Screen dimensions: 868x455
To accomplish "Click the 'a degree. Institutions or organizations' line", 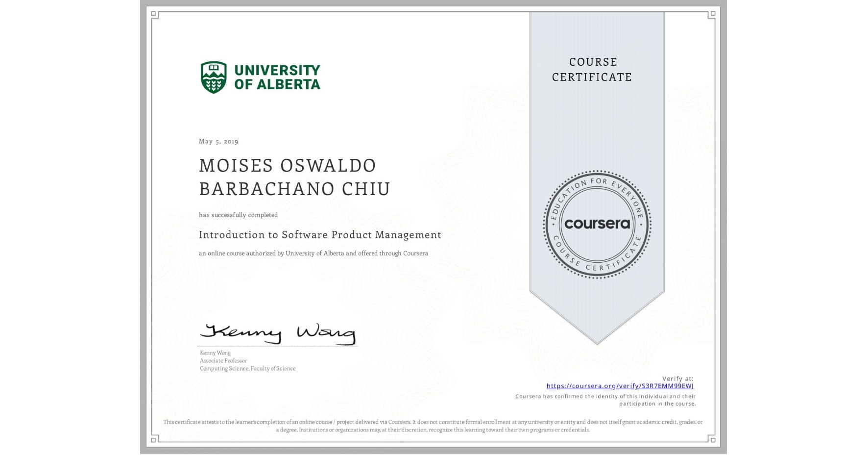I will point(433,430).
